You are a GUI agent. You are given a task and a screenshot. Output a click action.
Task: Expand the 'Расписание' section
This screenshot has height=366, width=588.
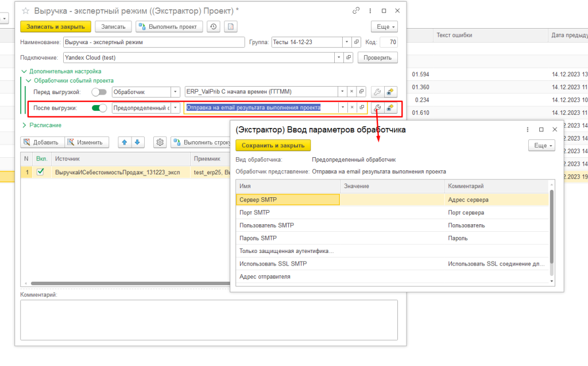tap(24, 125)
